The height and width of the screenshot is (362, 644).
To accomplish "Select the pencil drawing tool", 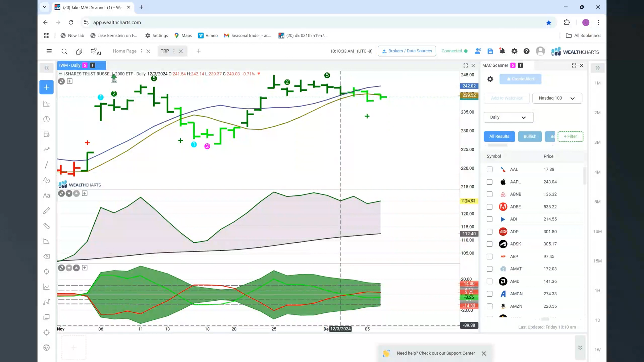I will (x=47, y=210).
